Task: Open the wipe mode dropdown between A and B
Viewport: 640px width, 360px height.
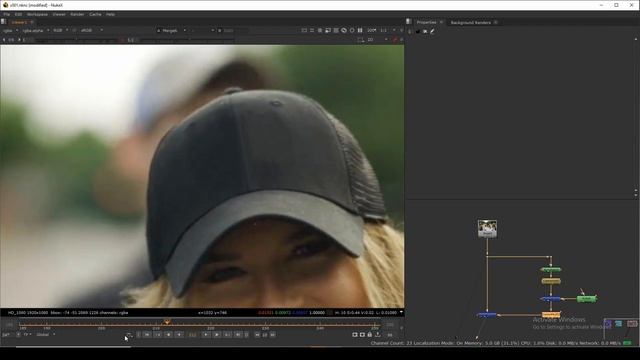Action: pyautogui.click(x=202, y=31)
